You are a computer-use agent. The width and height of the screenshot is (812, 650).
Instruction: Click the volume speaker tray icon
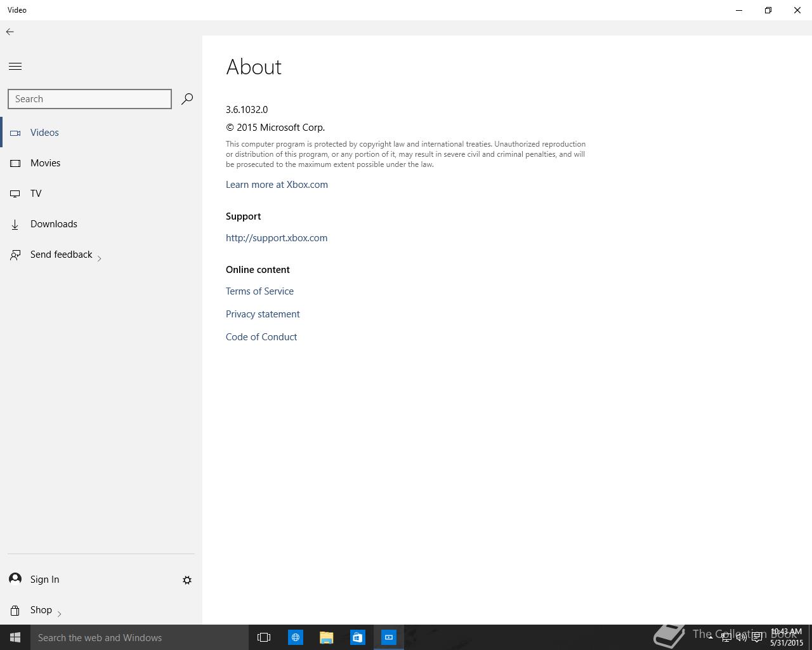click(741, 637)
